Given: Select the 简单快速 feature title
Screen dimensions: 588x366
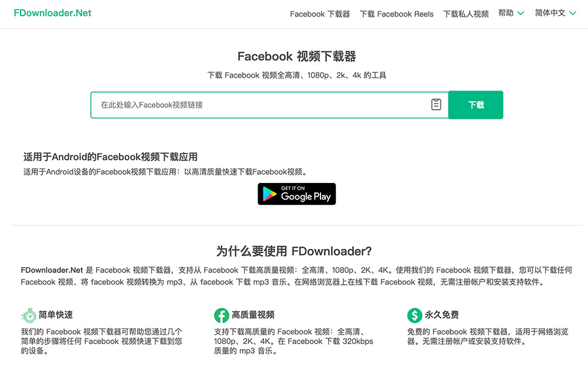Looking at the screenshot, I should pos(56,315).
